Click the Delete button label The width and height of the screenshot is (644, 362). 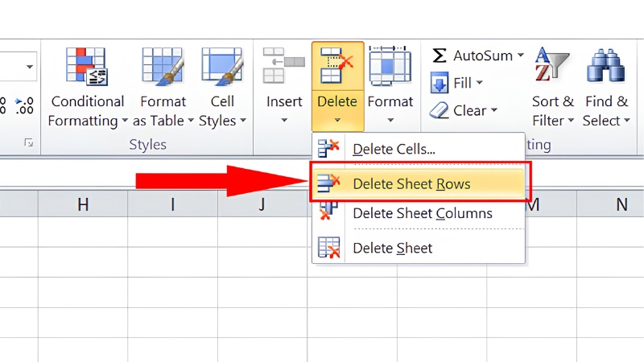click(337, 101)
